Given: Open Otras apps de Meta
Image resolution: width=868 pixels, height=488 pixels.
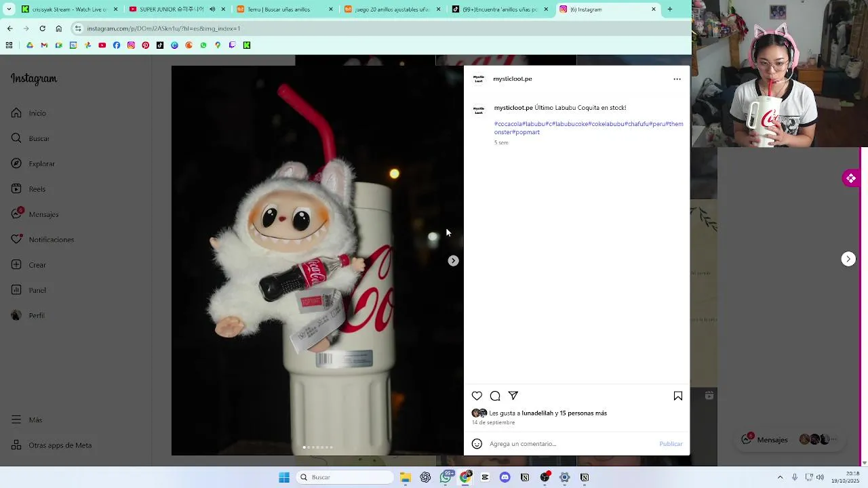Looking at the screenshot, I should click(x=51, y=445).
